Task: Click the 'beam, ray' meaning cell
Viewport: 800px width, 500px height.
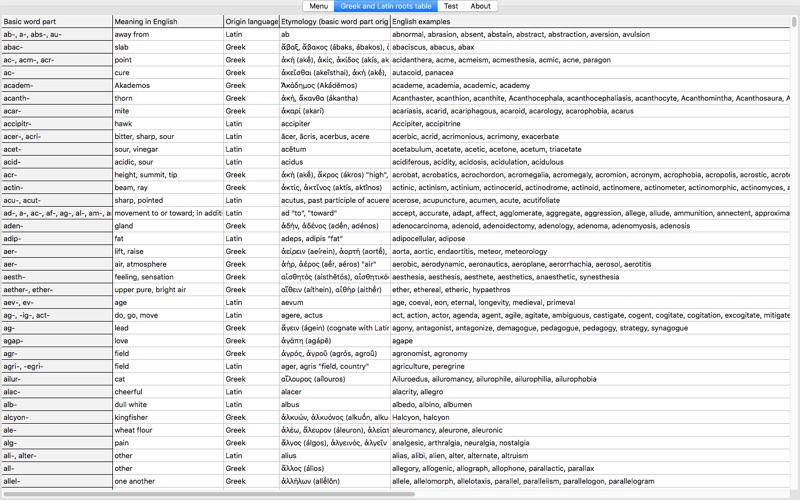Action: point(168,187)
